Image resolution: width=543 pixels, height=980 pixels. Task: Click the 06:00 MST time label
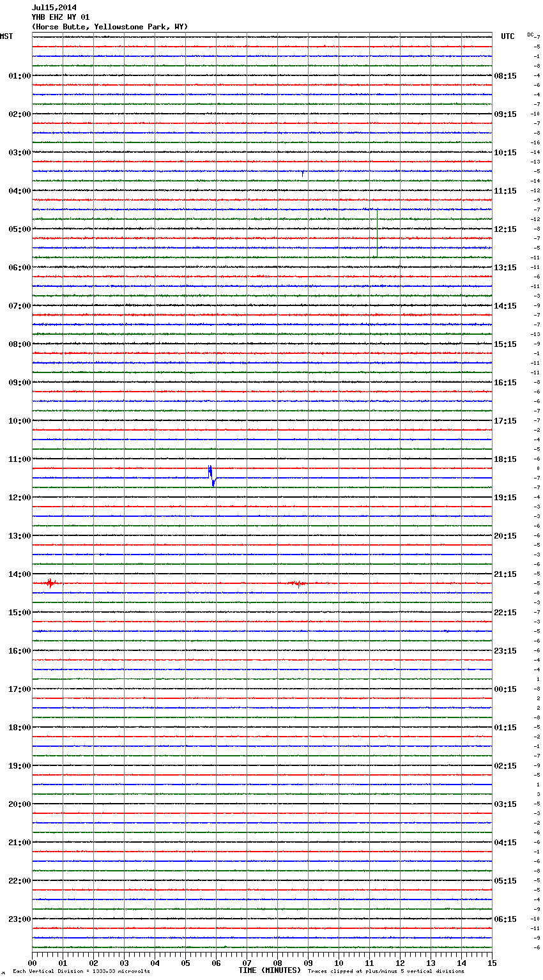20,268
